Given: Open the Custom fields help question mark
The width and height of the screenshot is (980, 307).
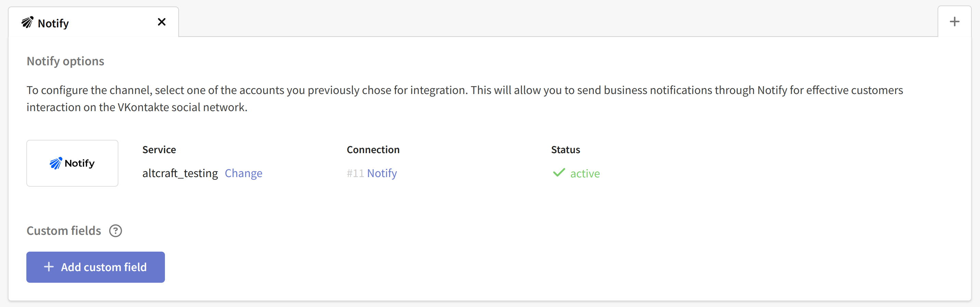Looking at the screenshot, I should 116,231.
